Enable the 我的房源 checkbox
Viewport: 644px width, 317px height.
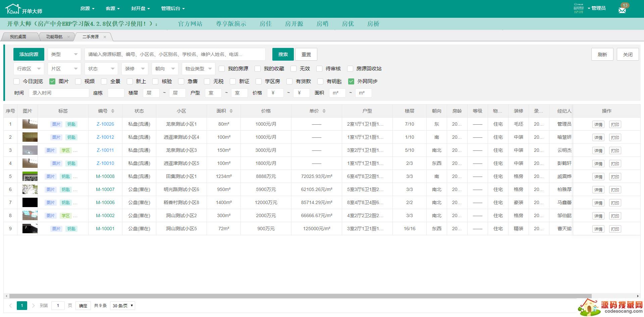(x=222, y=69)
